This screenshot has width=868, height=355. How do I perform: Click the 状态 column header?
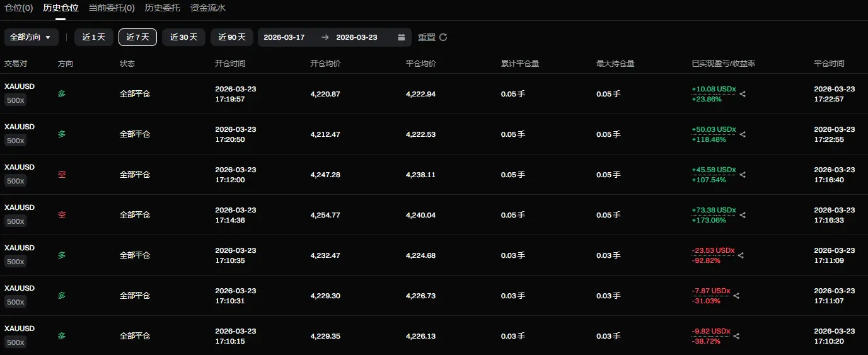tap(127, 64)
